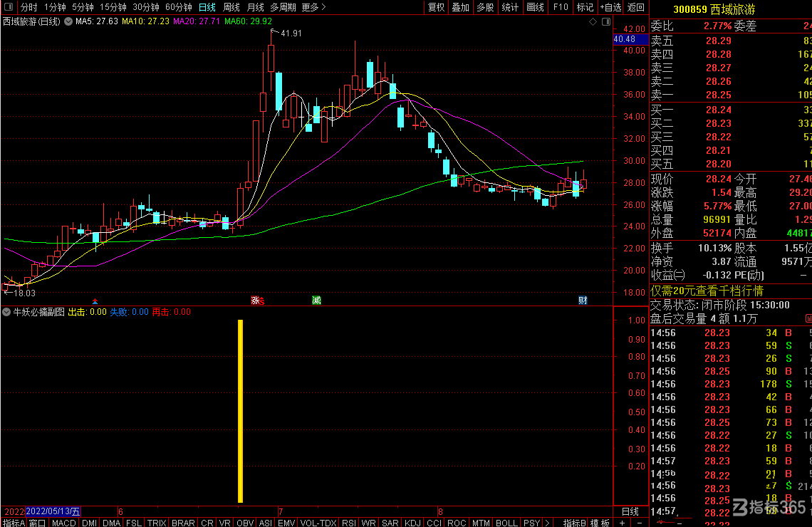Screen dimensions: 812x527
Task: Click the 复权 button
Action: (436, 7)
